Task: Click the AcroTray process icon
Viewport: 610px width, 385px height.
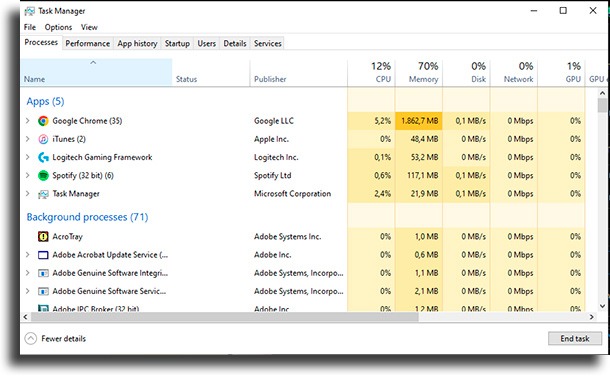Action: pyautogui.click(x=43, y=236)
